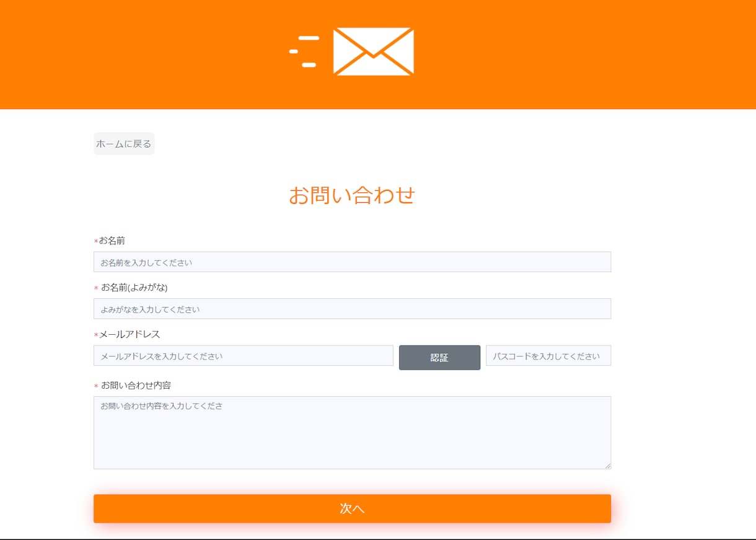Go back via ホームに戻る button

pos(124,144)
